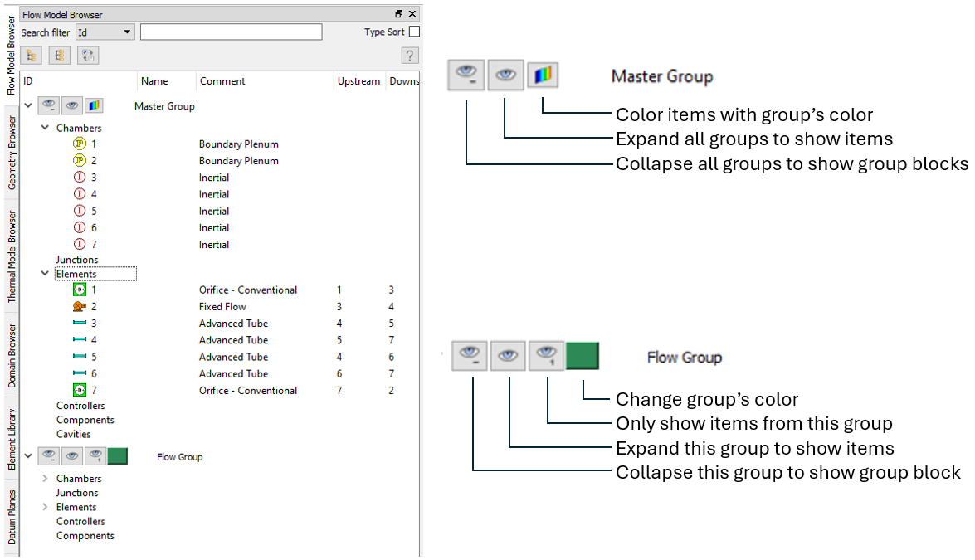Click the Upstream column header
975x560 pixels.
pyautogui.click(x=358, y=81)
